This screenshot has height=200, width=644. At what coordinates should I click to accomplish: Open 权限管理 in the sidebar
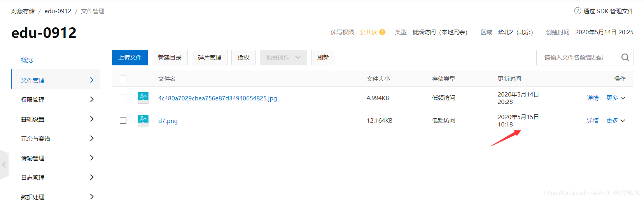tap(33, 100)
